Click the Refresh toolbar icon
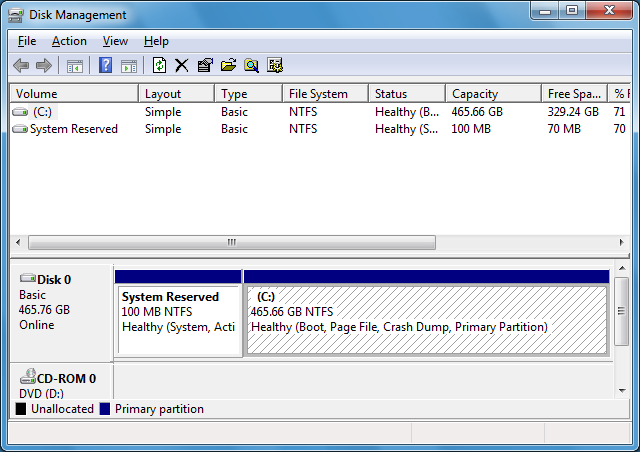640x452 pixels. tap(160, 65)
